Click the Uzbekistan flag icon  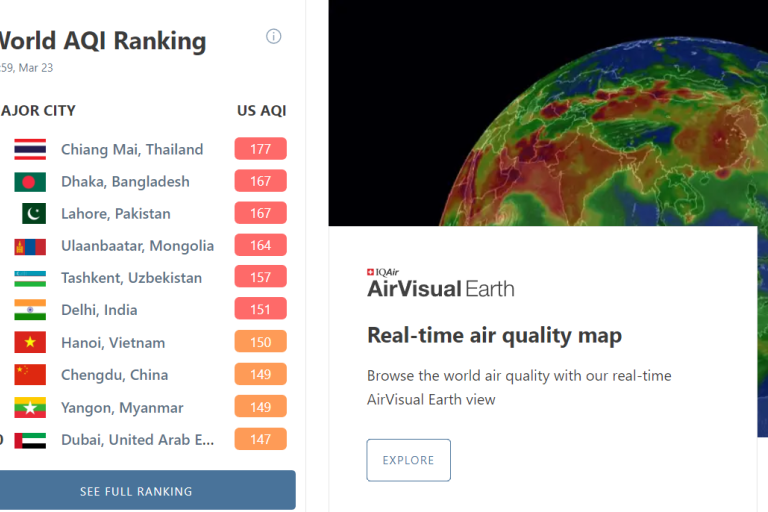[30, 278]
